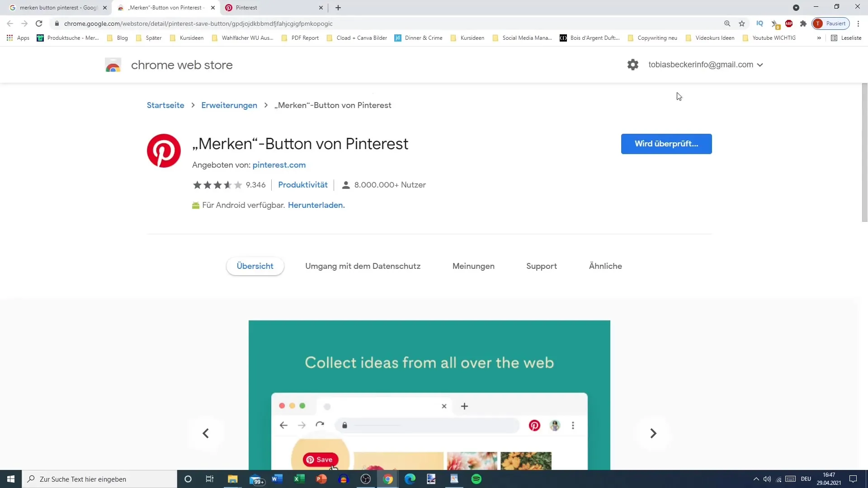Click the Android icon near availability note
This screenshot has width=868, height=488.
pos(196,206)
